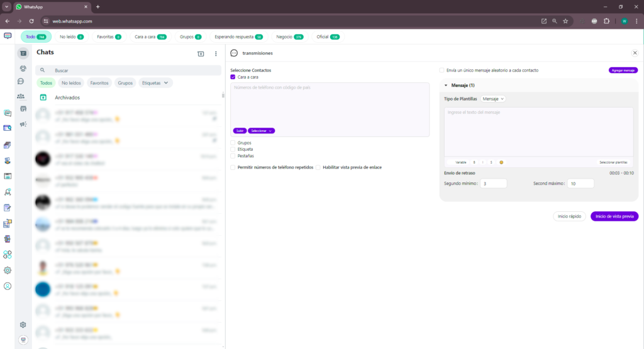
Task: Switch to the Negocio tab
Action: (x=289, y=37)
